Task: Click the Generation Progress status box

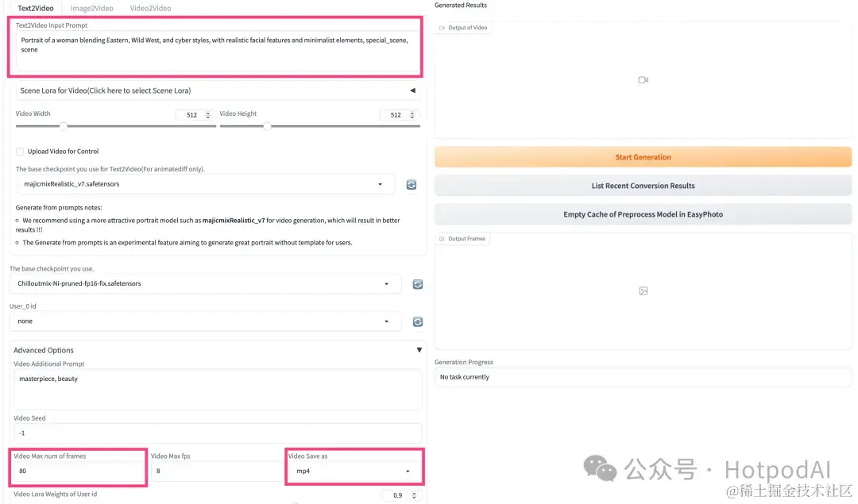Action: [643, 377]
